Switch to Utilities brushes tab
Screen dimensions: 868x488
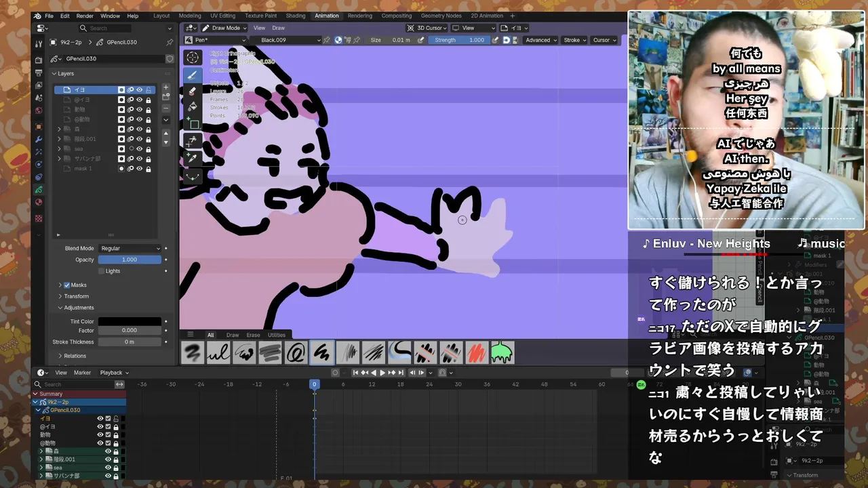click(x=277, y=335)
